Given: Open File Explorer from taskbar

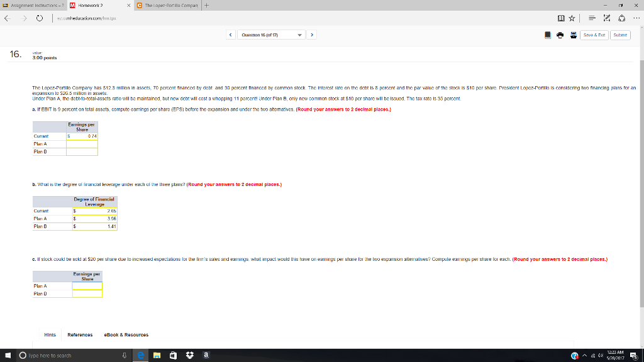Looking at the screenshot, I should pos(157,356).
